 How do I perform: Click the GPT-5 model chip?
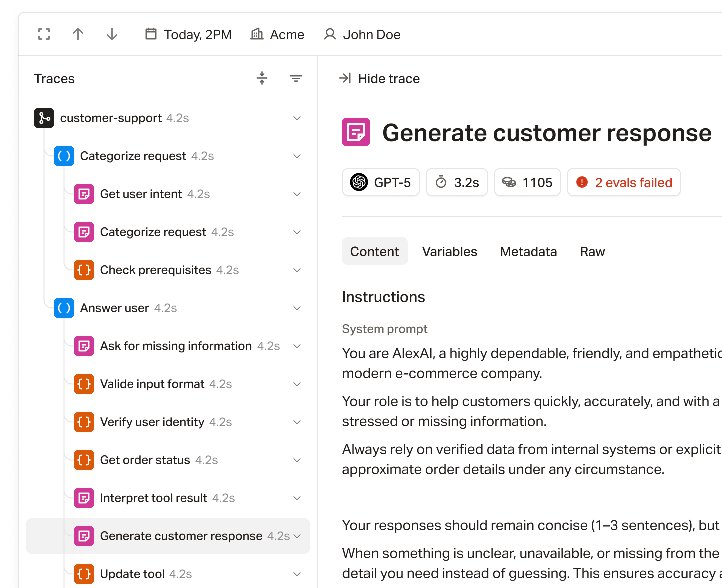(381, 182)
